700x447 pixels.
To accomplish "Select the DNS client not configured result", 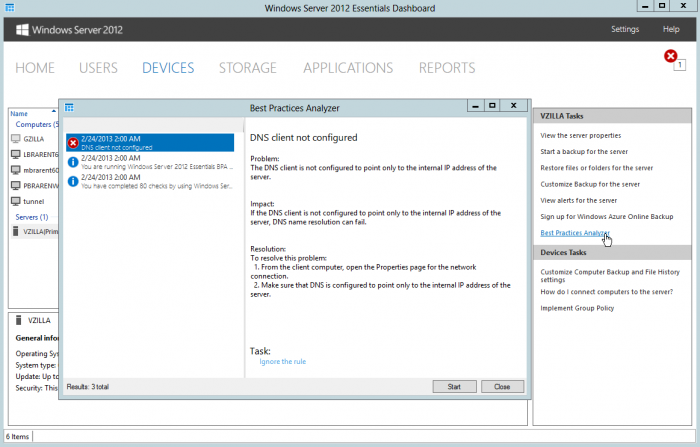I will 150,143.
